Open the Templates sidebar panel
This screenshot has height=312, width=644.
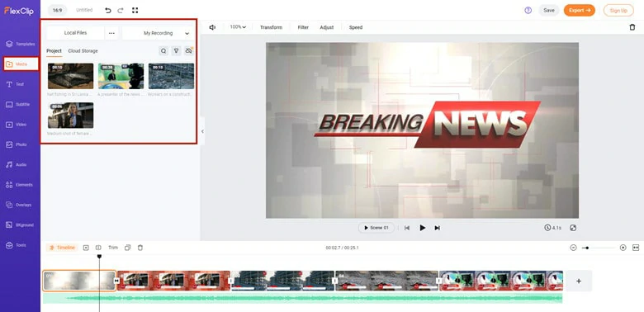click(20, 44)
